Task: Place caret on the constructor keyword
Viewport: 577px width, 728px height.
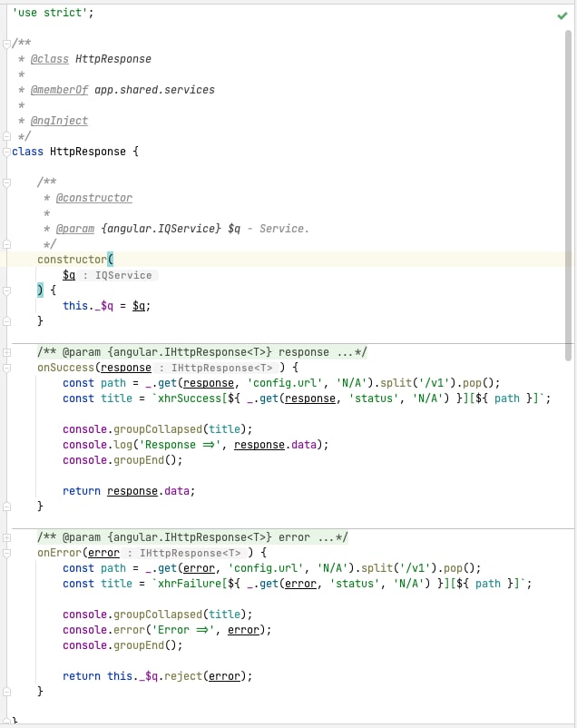Action: (72, 259)
